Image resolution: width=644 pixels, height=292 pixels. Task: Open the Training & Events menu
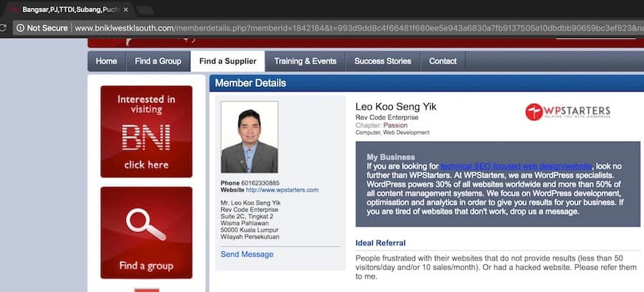click(305, 61)
